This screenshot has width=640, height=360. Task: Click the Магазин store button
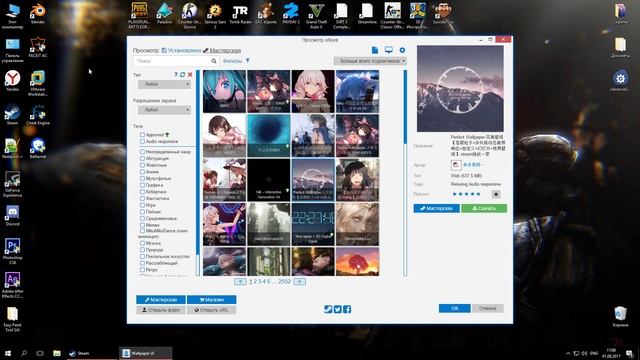(x=211, y=300)
